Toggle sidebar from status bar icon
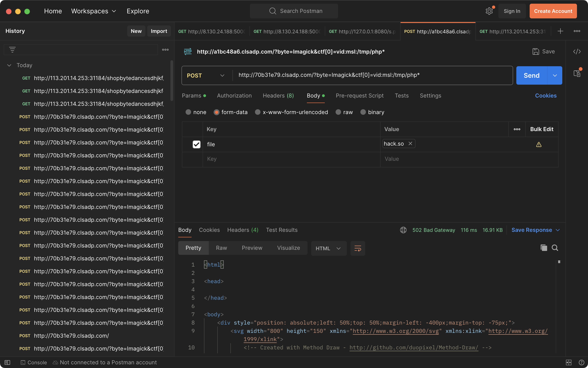The width and height of the screenshot is (588, 368). [7, 362]
